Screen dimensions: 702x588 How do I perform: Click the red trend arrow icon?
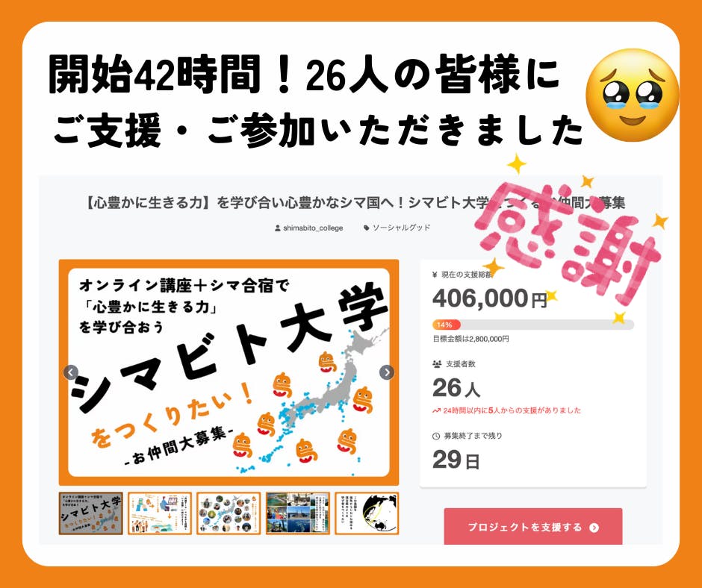coord(437,410)
